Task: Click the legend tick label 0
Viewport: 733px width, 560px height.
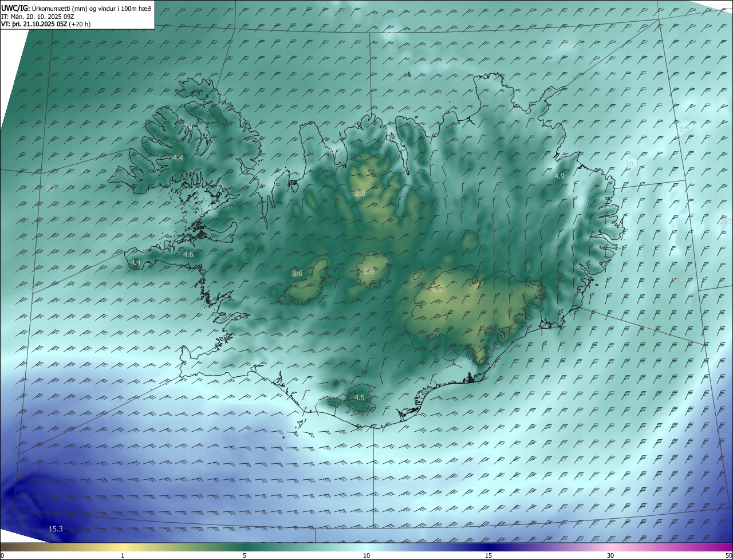Action: (x=2, y=555)
